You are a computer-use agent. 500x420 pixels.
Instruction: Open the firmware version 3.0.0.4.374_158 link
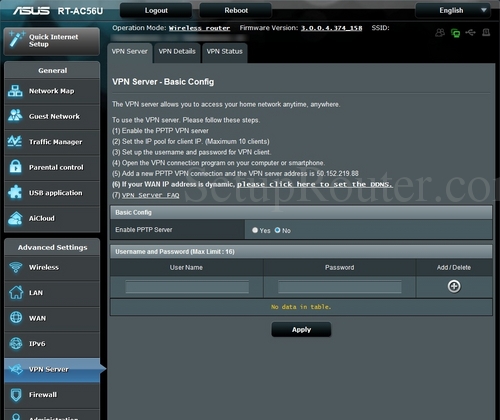pos(331,28)
